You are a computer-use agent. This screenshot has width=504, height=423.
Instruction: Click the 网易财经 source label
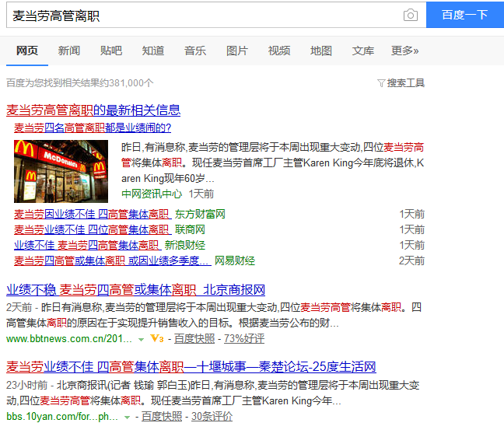pos(235,260)
